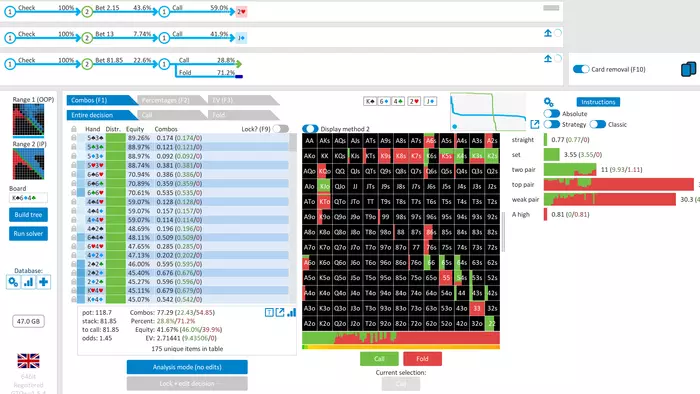Click lock icon on the 88.74% equity row
The image size is (700, 394).
point(74,165)
